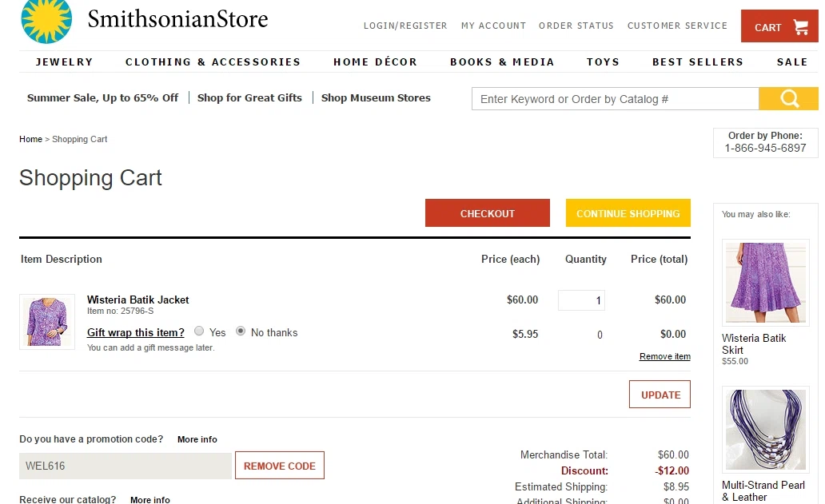
Task: Click the jacket quantity input box
Action: click(581, 300)
